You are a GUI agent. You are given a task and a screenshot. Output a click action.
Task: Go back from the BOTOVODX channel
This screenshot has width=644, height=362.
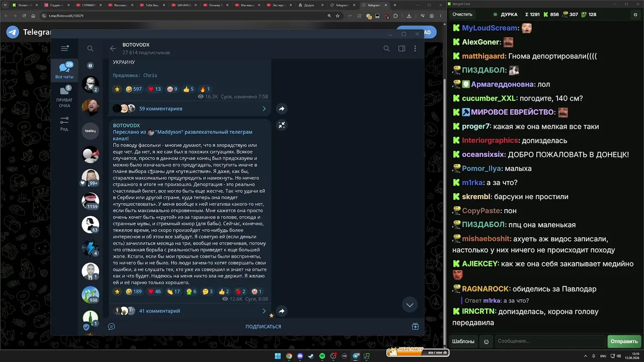[113, 49]
